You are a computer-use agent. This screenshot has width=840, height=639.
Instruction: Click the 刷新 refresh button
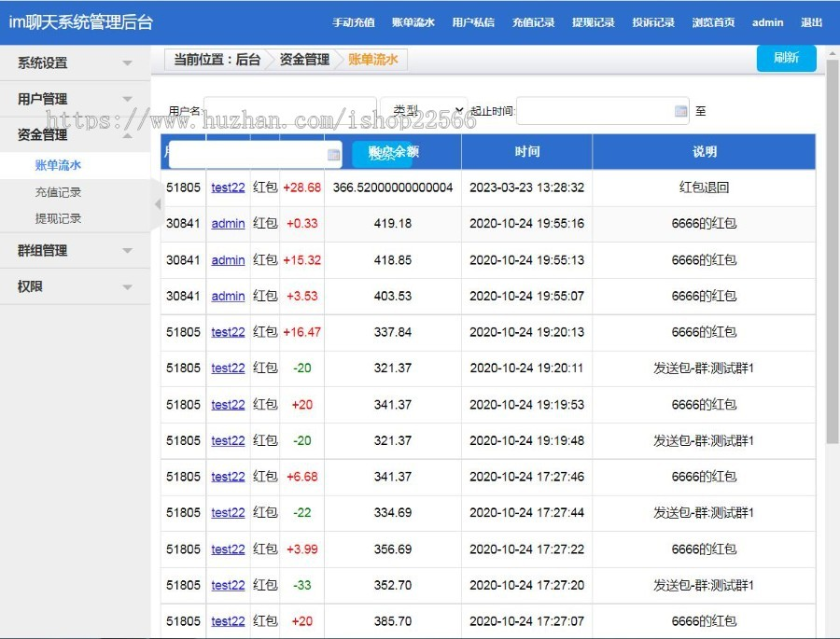[786, 58]
